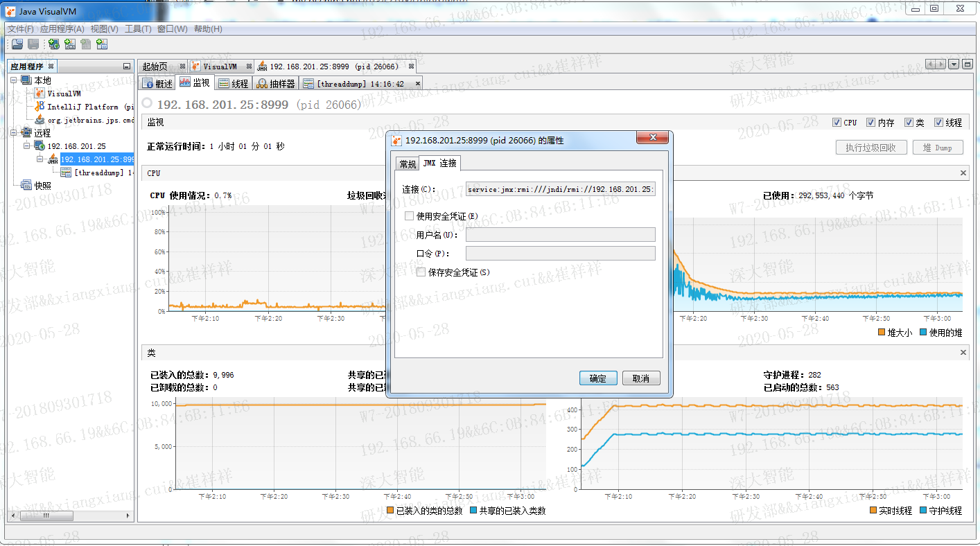
Task: Click the IntelliJ Platform icon in the tree
Action: click(40, 107)
